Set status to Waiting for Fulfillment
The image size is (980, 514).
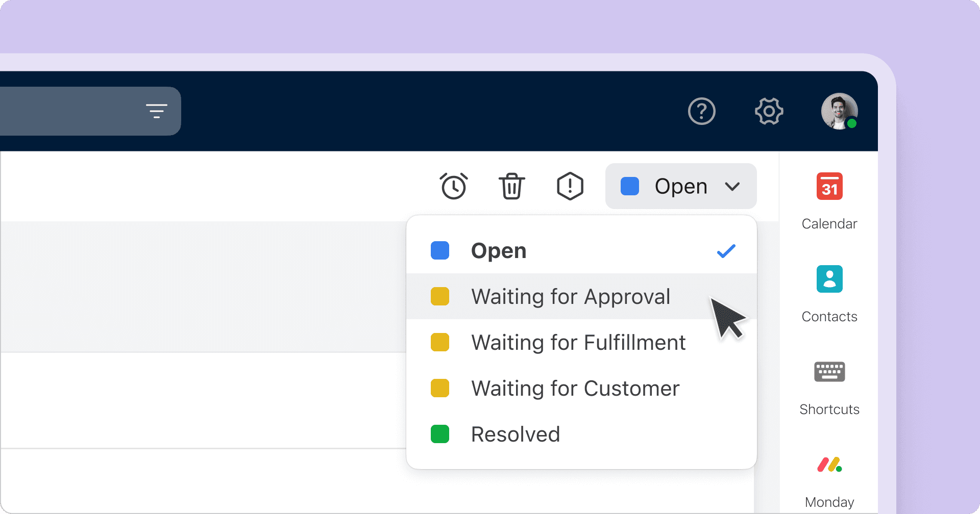click(x=578, y=343)
